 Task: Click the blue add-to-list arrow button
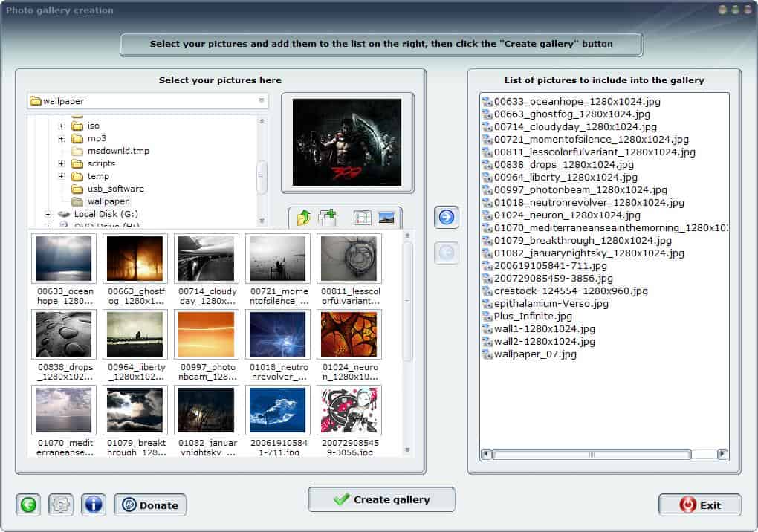point(447,217)
